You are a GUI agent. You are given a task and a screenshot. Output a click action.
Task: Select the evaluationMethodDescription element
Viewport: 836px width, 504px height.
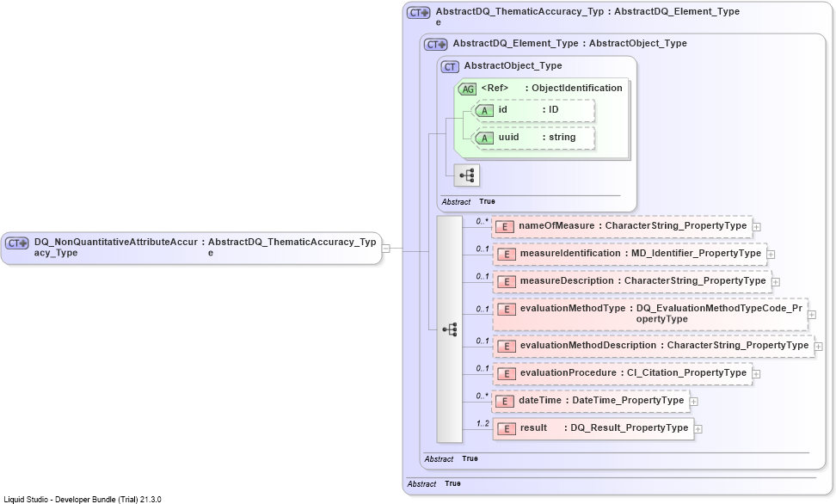654,346
